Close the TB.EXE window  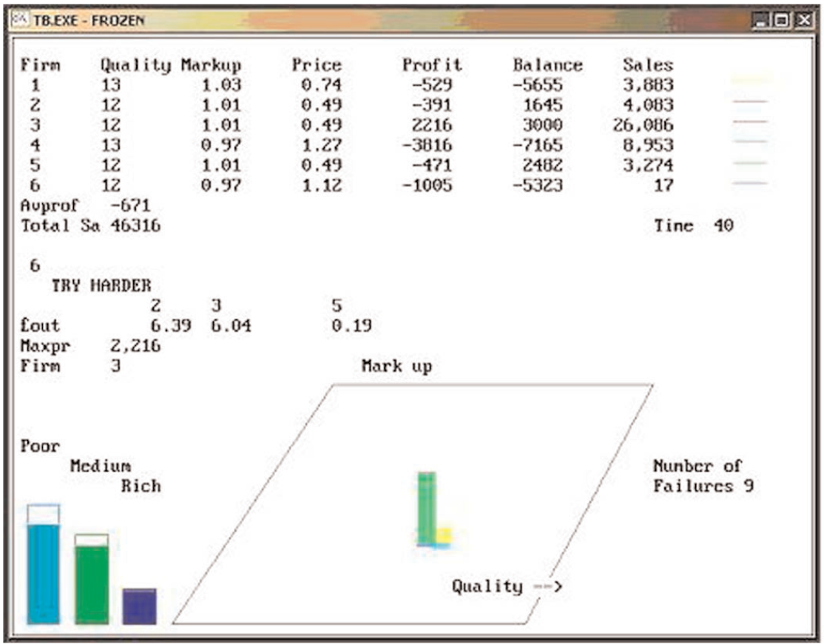(x=803, y=21)
